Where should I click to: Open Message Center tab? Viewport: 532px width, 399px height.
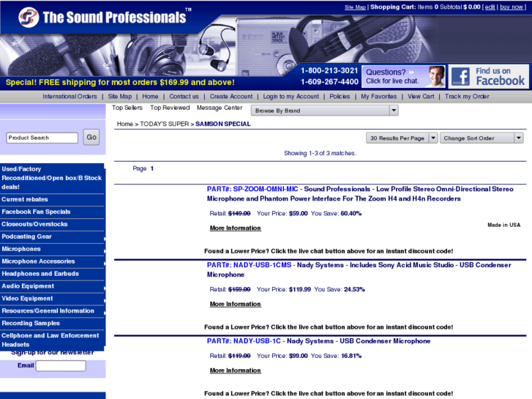tap(220, 108)
